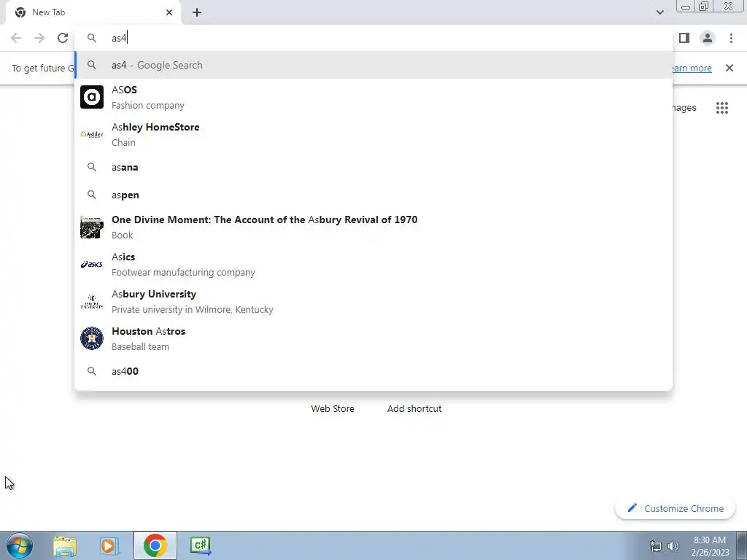Viewport: 747px width, 560px height.
Task: Click the forward navigation arrow
Action: pos(39,38)
